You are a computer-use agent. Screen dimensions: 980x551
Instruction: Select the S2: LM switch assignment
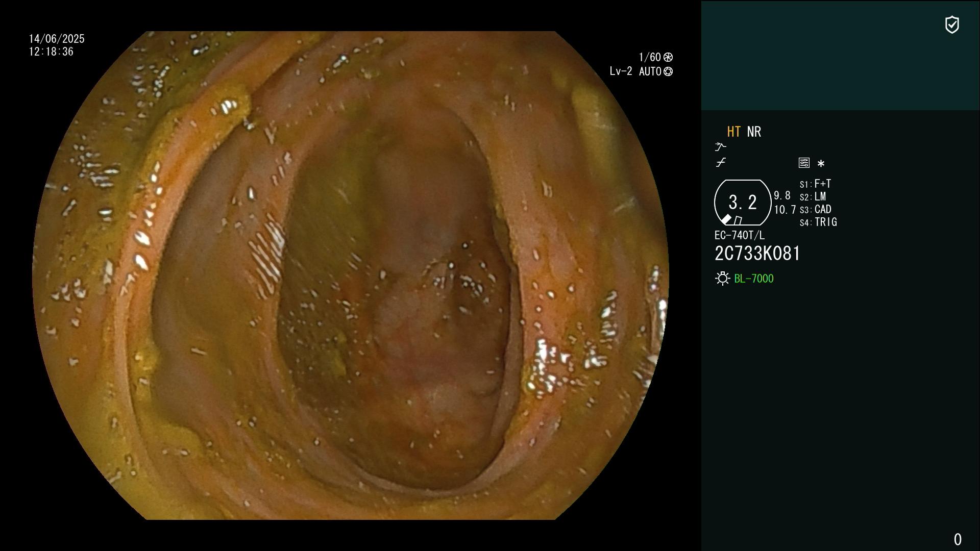click(813, 197)
